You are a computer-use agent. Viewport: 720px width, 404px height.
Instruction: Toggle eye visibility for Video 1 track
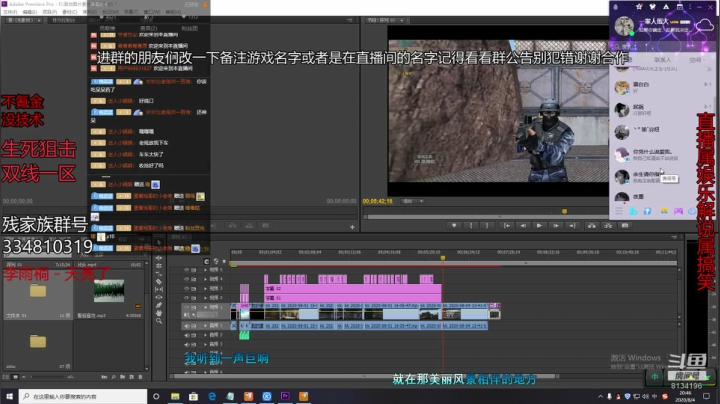[186, 307]
